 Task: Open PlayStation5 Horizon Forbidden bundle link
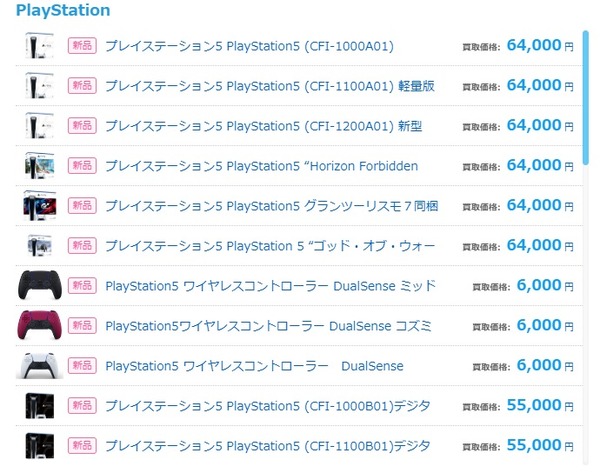[262, 166]
